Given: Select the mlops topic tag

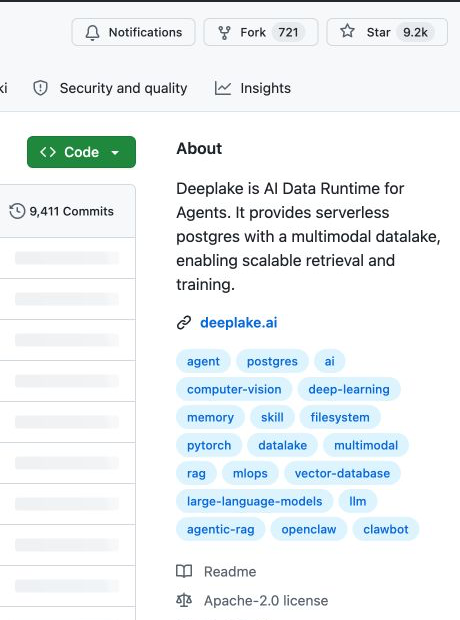Looking at the screenshot, I should click(x=250, y=474).
